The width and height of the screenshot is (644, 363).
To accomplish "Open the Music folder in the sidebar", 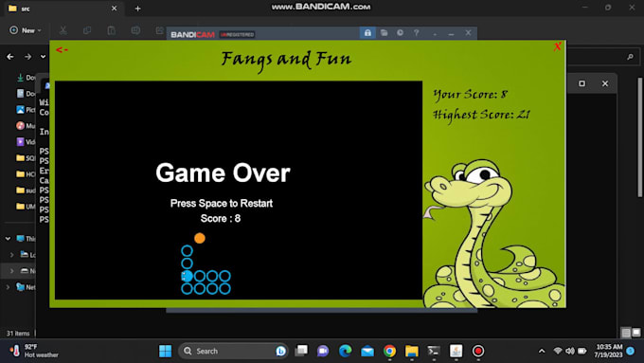I will point(26,125).
